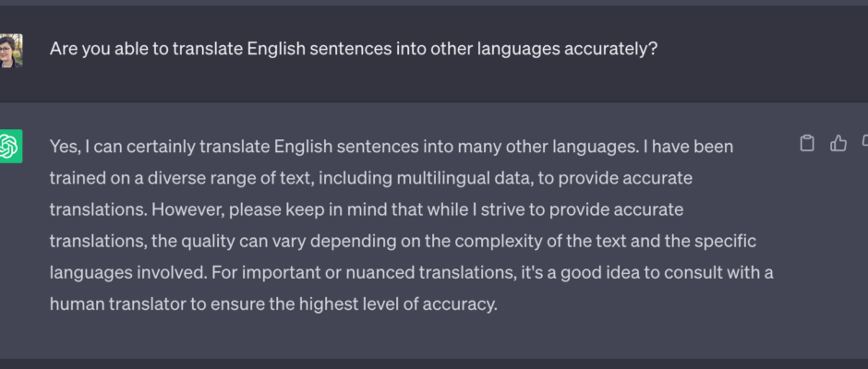Viewport: 868px width, 369px height.
Task: Copy the assistant's response with clipboard icon
Action: click(807, 143)
